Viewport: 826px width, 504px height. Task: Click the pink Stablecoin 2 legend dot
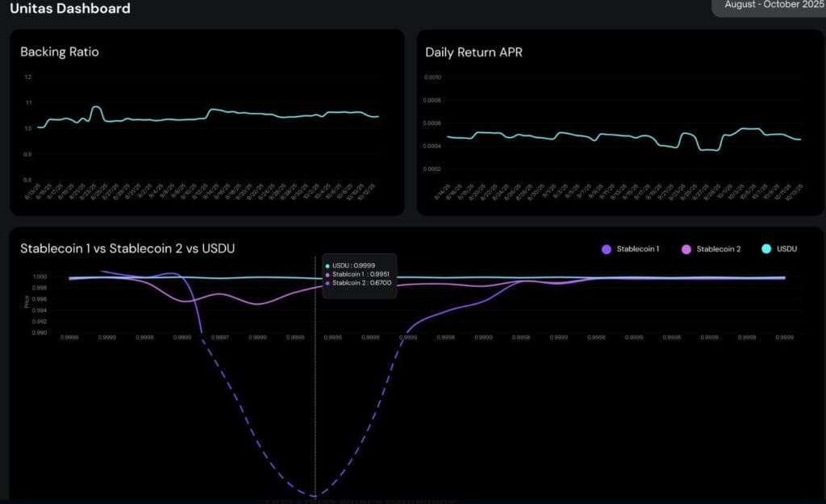[x=687, y=249]
